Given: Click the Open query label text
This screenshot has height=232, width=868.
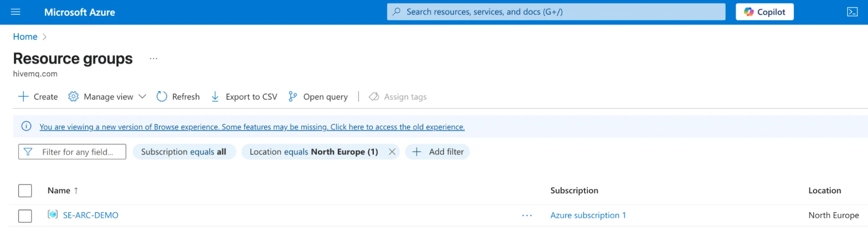Looking at the screenshot, I should pyautogui.click(x=325, y=96).
